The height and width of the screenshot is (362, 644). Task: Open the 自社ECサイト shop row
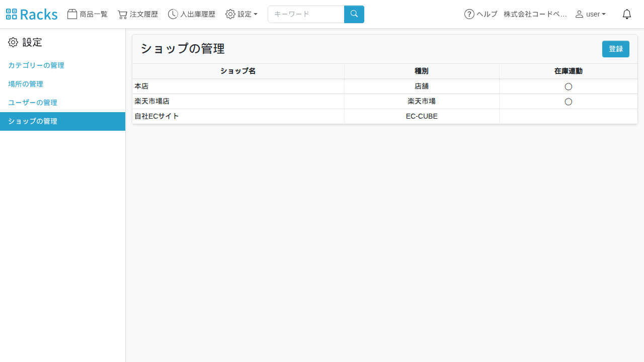385,117
